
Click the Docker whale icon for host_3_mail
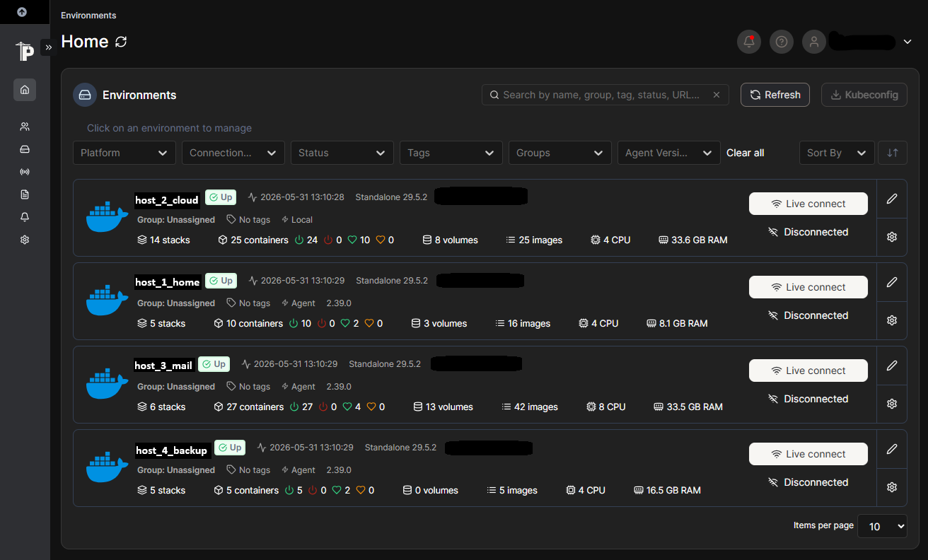coord(108,384)
